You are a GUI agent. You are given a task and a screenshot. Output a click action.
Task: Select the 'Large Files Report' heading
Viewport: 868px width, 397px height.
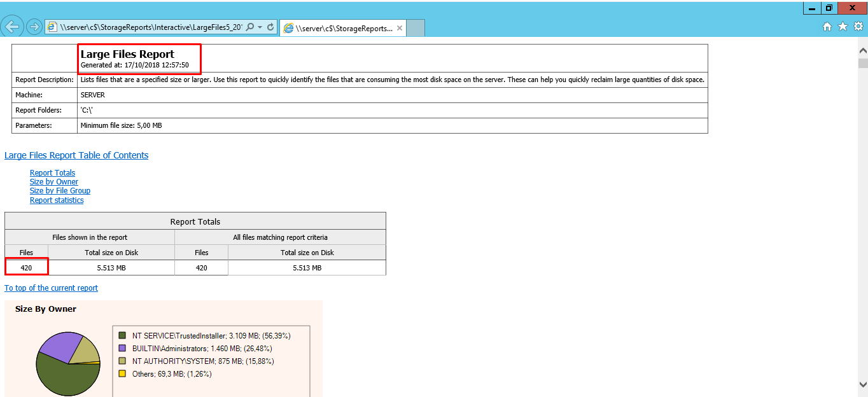pos(127,55)
